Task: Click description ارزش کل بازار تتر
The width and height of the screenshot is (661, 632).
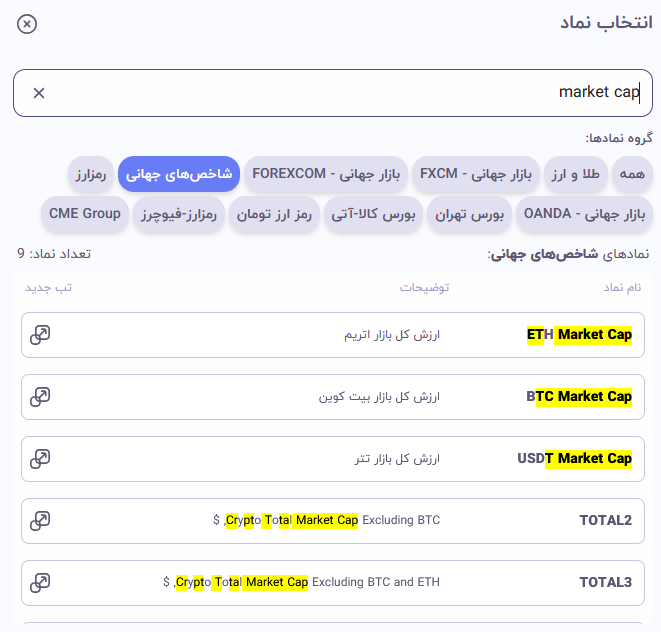Action: 397,459
